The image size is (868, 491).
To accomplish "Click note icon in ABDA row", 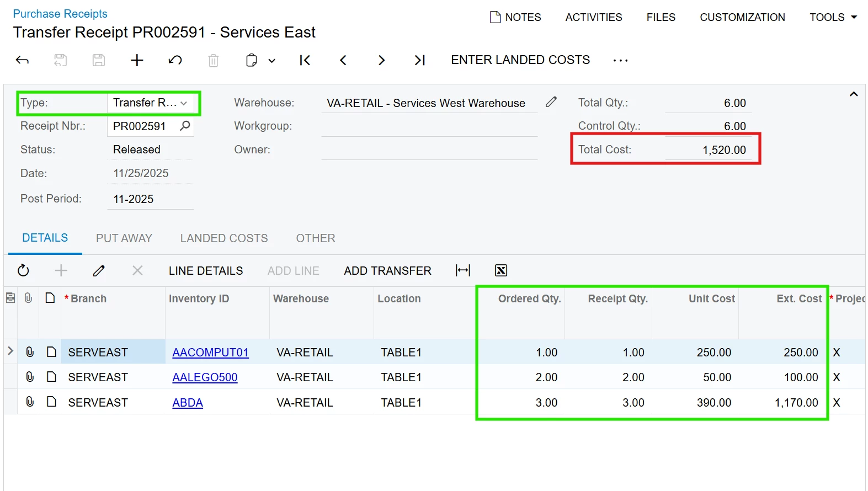I will coord(51,402).
